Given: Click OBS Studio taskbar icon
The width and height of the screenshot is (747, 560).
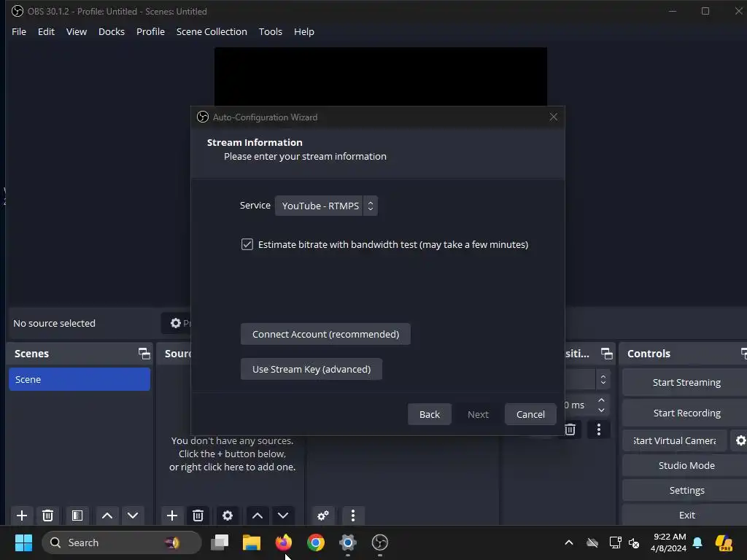Looking at the screenshot, I should tap(379, 542).
